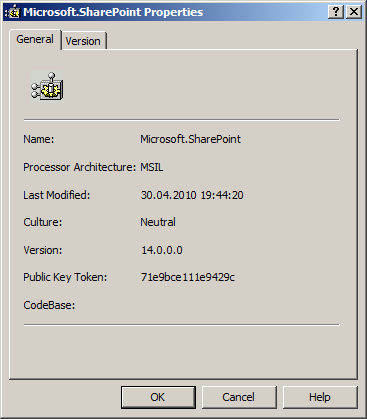Click the Microsoft.SharePoint Properties window title
The height and width of the screenshot is (419, 367).
[113, 12]
